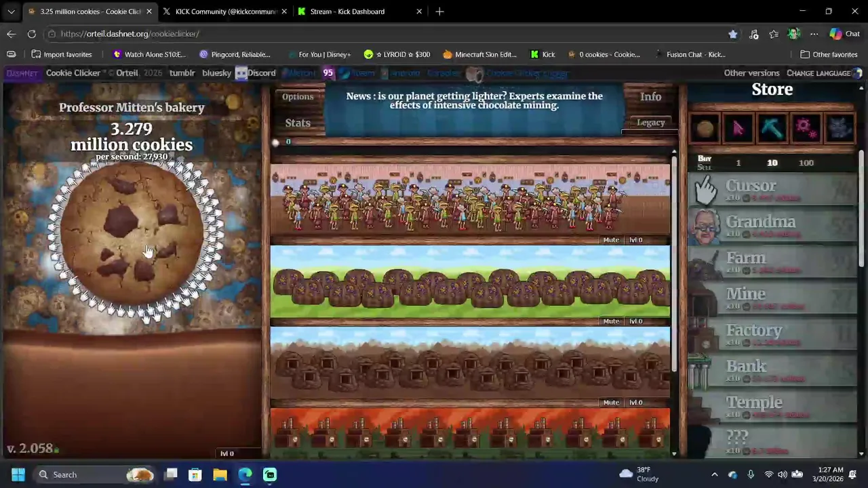
Task: Buy the teal pickaxe upgrade
Action: pos(772,128)
